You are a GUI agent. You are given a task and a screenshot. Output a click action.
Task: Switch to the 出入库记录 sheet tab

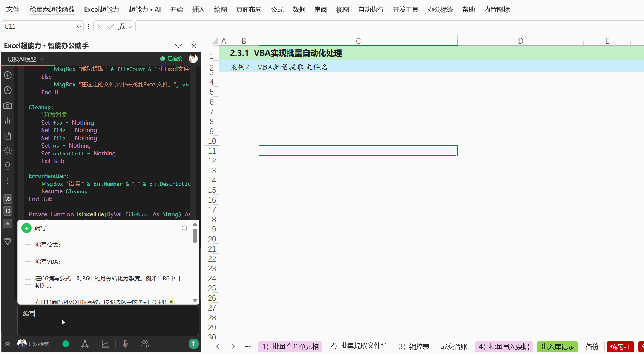(558, 346)
